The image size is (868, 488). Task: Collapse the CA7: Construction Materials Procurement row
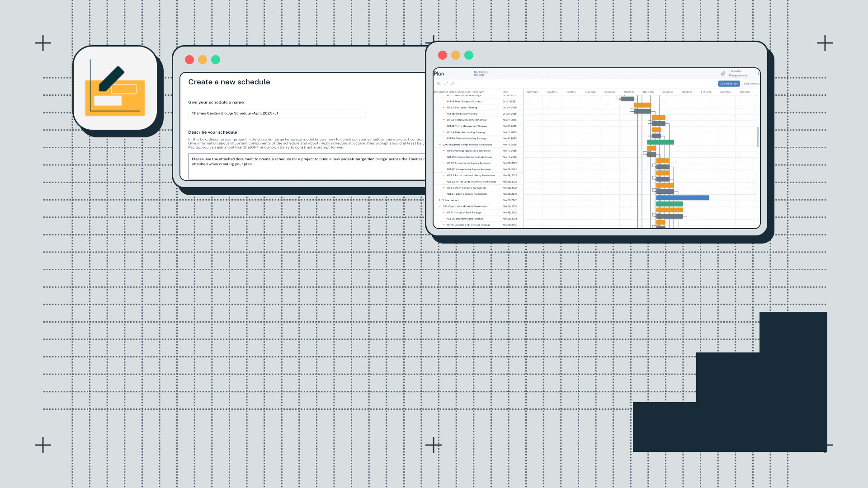coord(440,206)
